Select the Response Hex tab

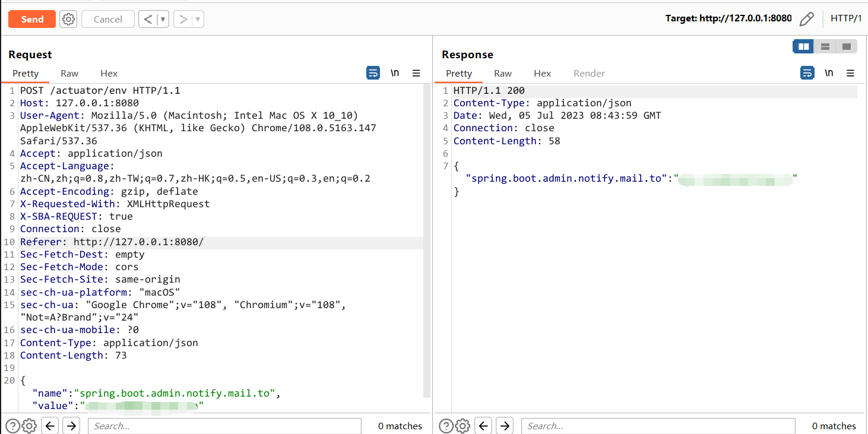543,73
